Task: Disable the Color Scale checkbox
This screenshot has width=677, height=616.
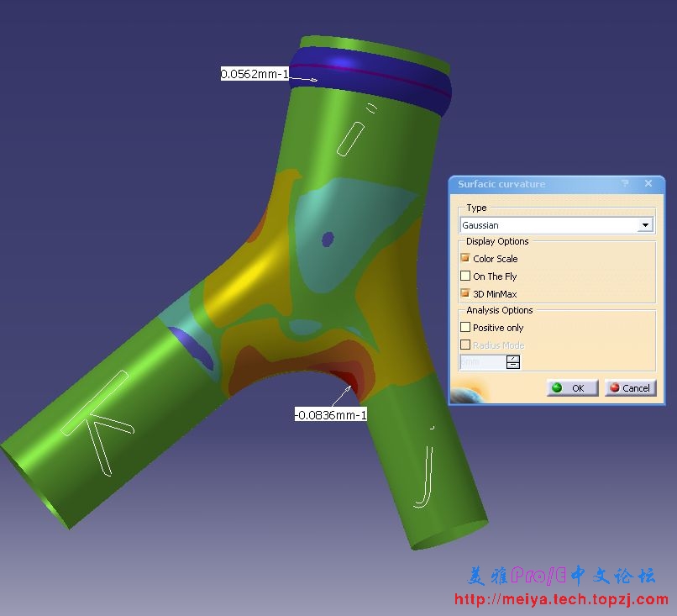Action: point(465,259)
